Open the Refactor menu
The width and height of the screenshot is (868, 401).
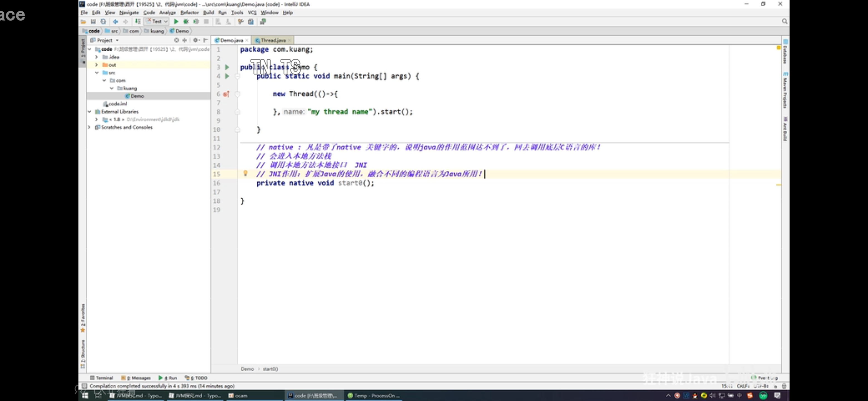click(189, 13)
